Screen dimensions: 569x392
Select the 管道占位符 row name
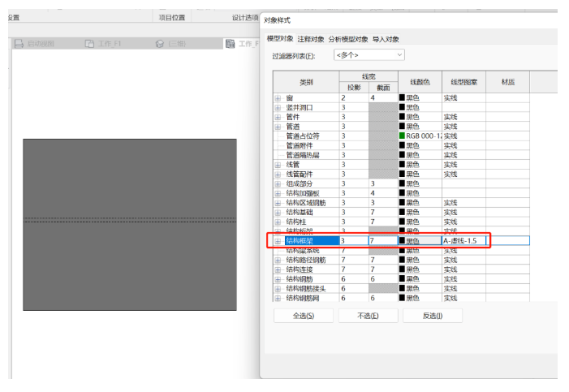click(303, 136)
